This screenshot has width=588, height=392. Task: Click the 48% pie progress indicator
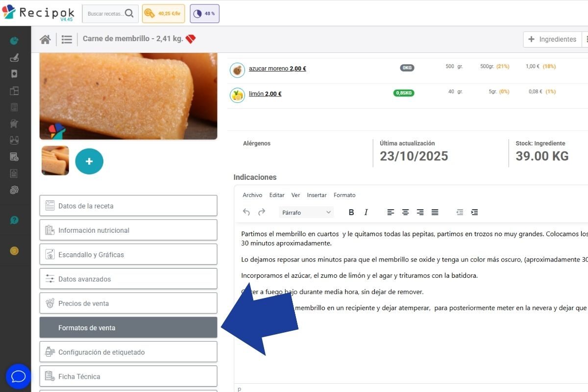(x=204, y=14)
